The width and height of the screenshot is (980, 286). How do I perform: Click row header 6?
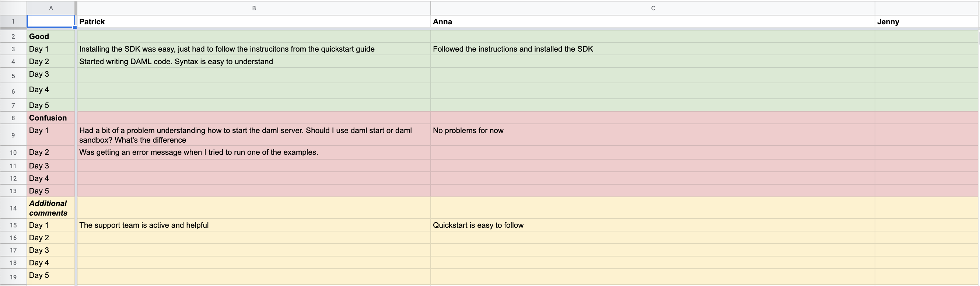point(13,91)
